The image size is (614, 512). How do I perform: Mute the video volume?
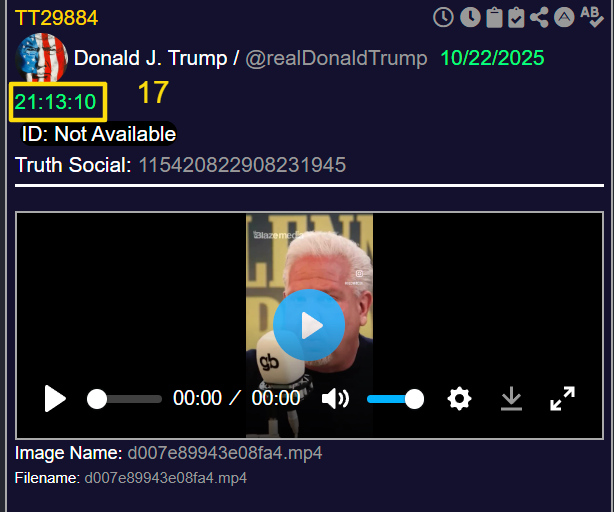tap(335, 399)
